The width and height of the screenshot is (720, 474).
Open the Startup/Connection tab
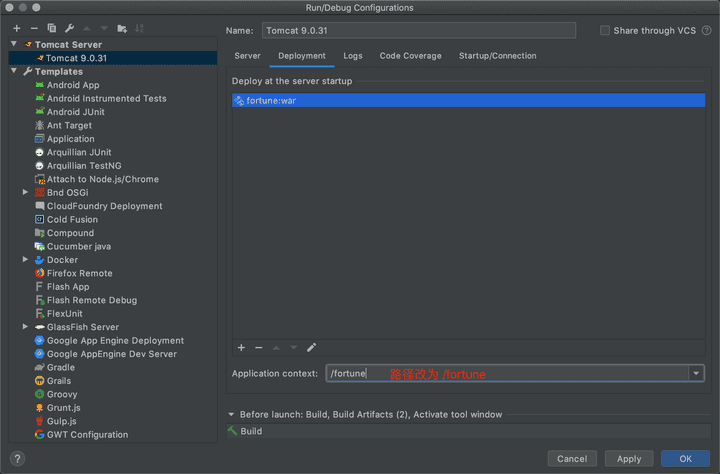(x=497, y=56)
